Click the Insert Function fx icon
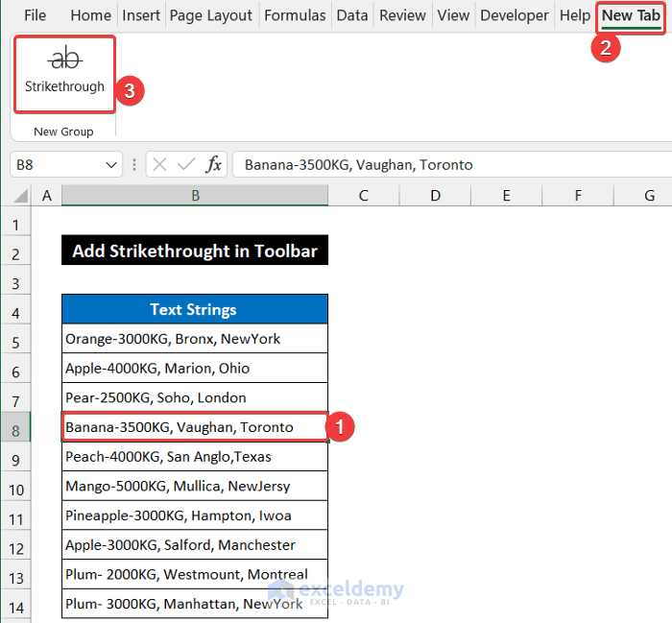 coord(213,164)
